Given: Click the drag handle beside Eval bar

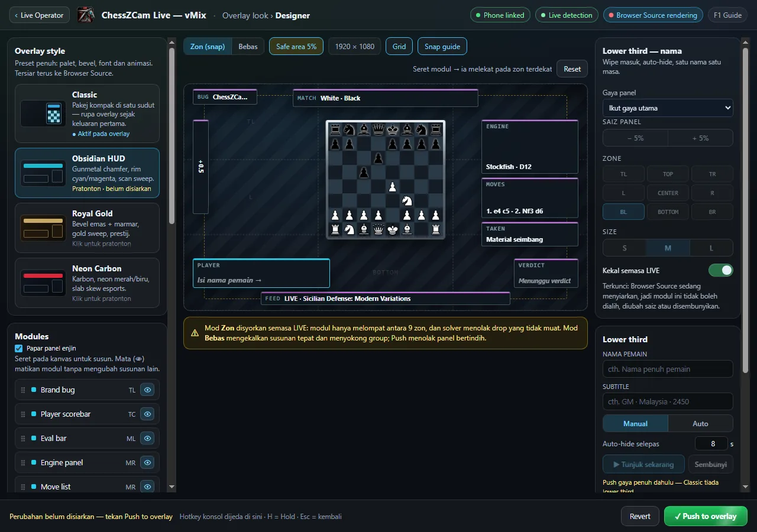Looking at the screenshot, I should (x=23, y=439).
